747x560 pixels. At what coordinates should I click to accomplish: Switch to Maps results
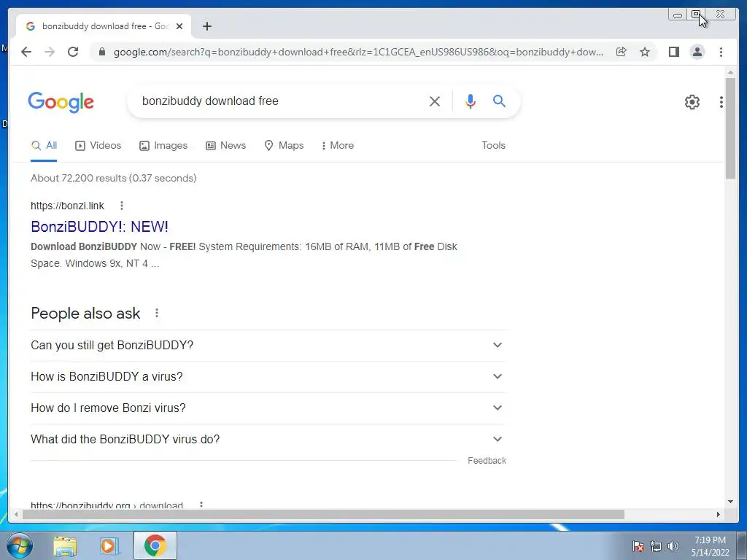point(284,146)
